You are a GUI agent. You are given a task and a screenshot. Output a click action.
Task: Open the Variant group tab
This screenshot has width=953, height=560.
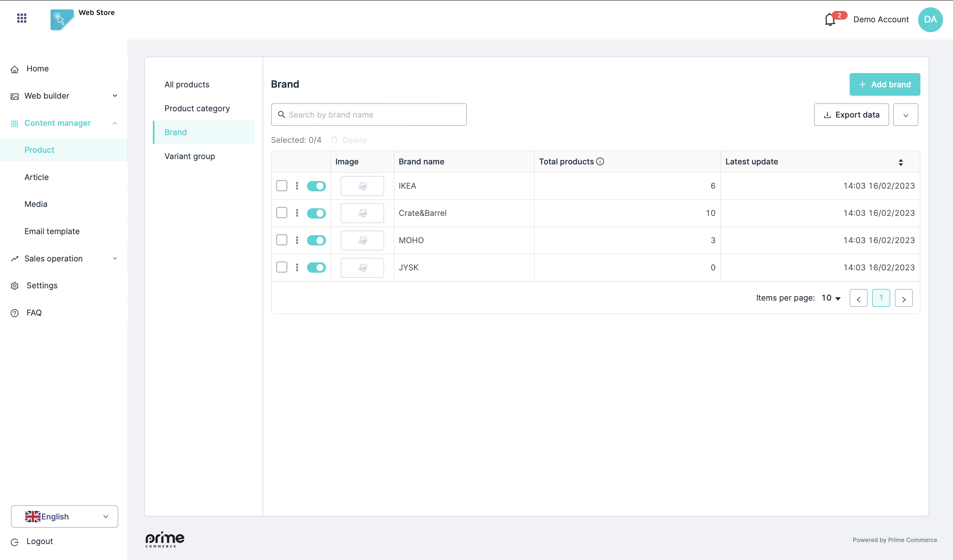[x=189, y=156]
